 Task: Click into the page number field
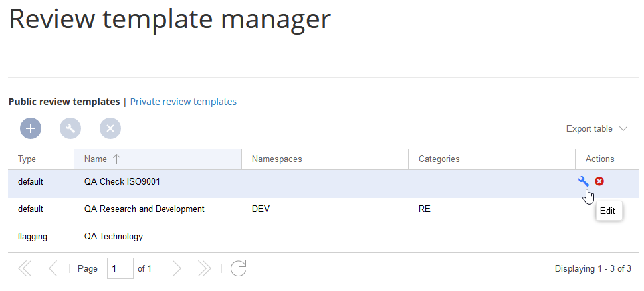120,268
